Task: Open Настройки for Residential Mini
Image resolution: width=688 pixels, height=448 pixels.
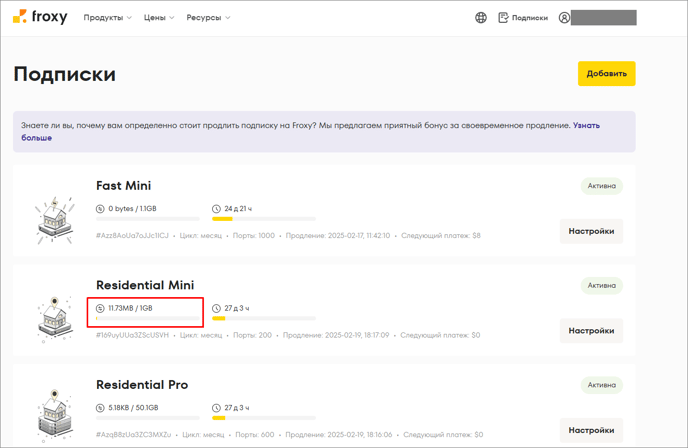Action: 591,331
